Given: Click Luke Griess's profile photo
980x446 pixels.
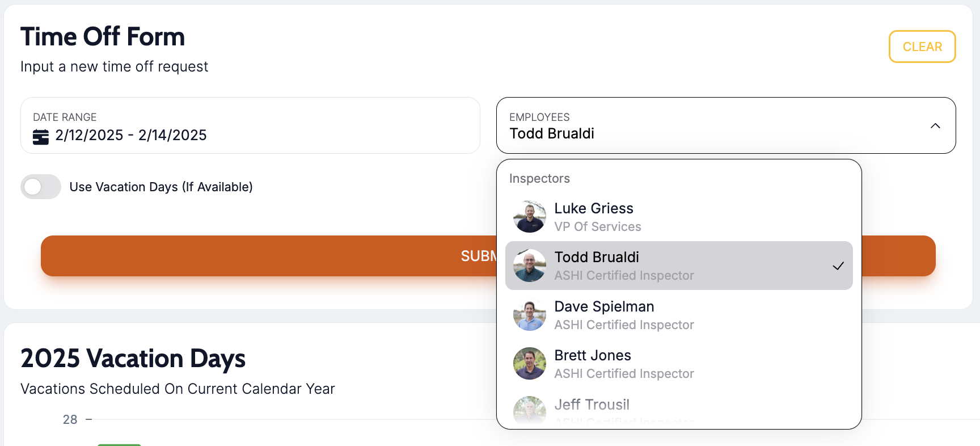Looking at the screenshot, I should pos(529,217).
